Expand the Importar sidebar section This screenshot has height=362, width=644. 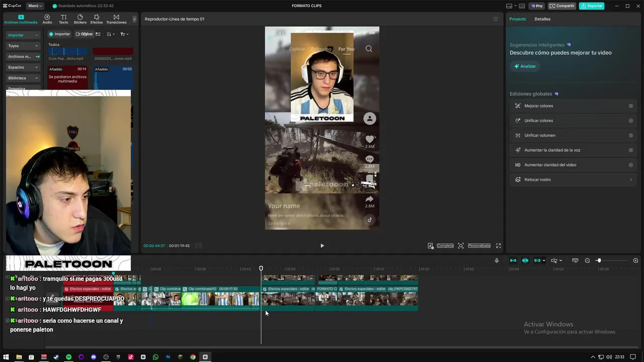point(23,35)
